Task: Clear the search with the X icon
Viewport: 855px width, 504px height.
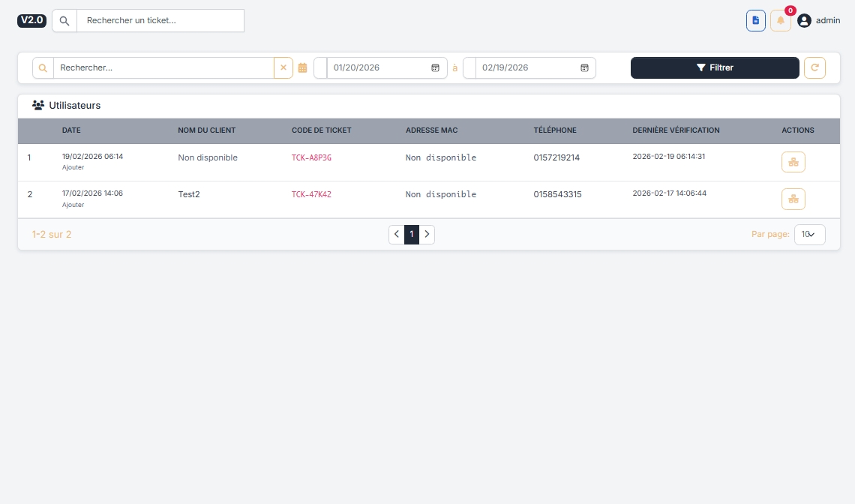Action: click(x=283, y=67)
